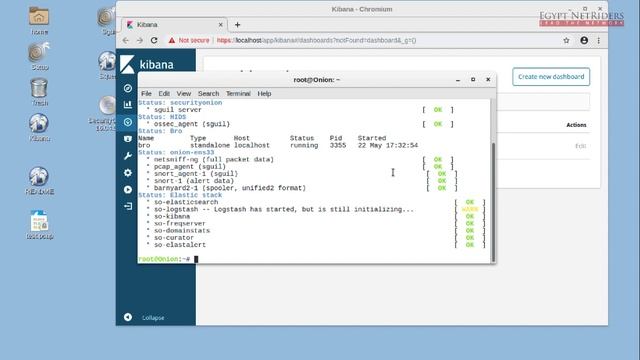Open the Chromium profile account icon
Viewport: 640px width, 360px height.
pos(584,40)
